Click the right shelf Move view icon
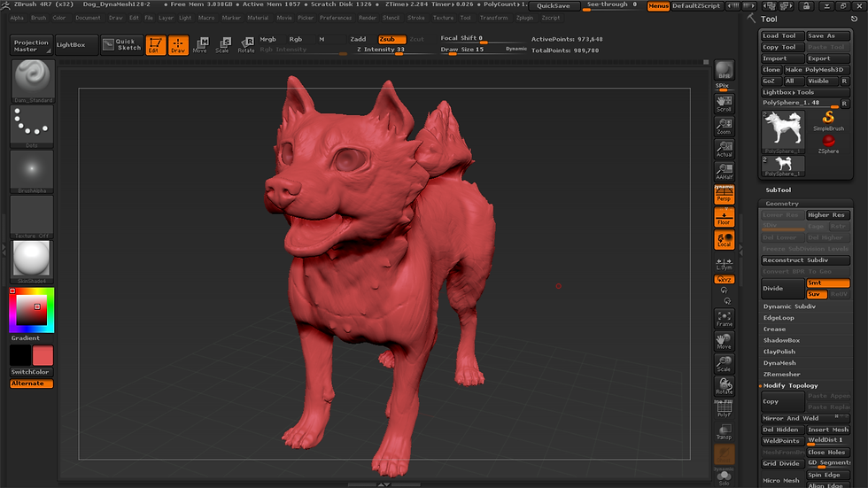The width and height of the screenshot is (868, 488). pos(725,341)
